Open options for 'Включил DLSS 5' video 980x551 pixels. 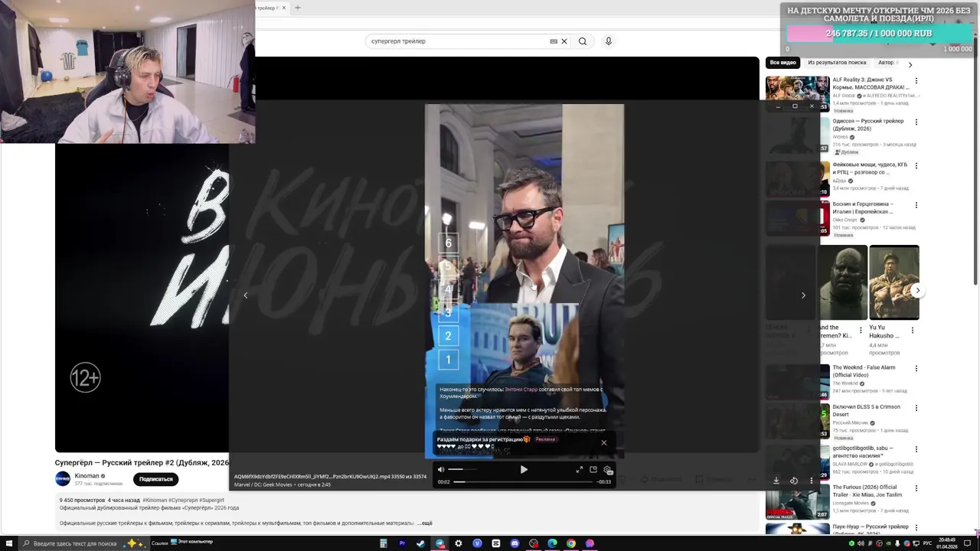(916, 408)
